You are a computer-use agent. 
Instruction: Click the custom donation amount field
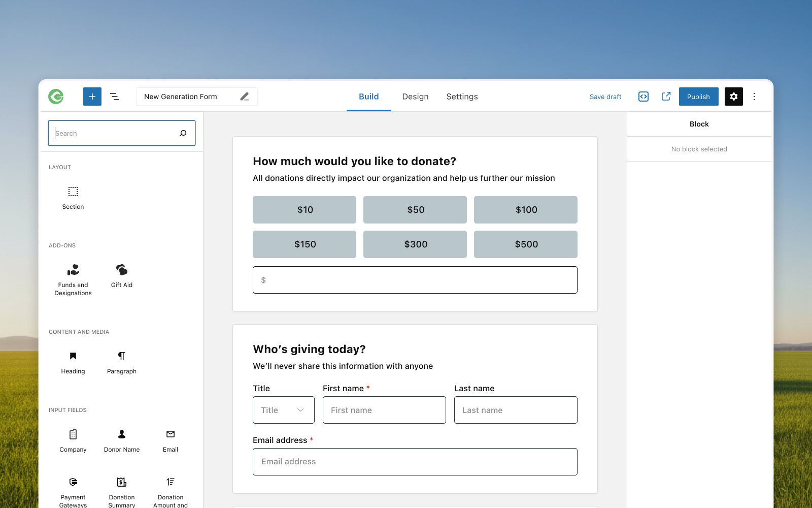(415, 280)
